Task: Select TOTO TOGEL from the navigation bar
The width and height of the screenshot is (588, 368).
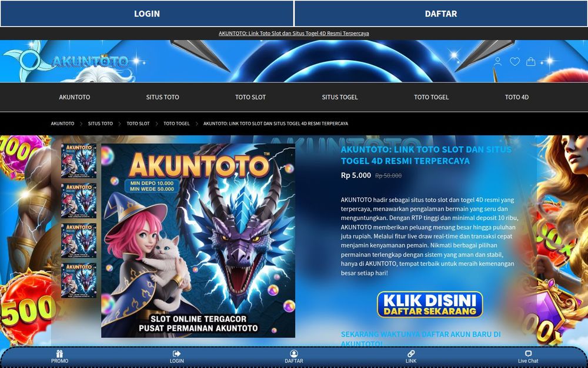Action: [432, 97]
